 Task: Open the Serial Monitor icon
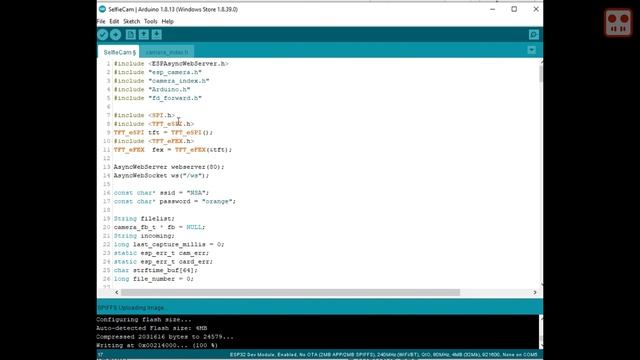(533, 35)
